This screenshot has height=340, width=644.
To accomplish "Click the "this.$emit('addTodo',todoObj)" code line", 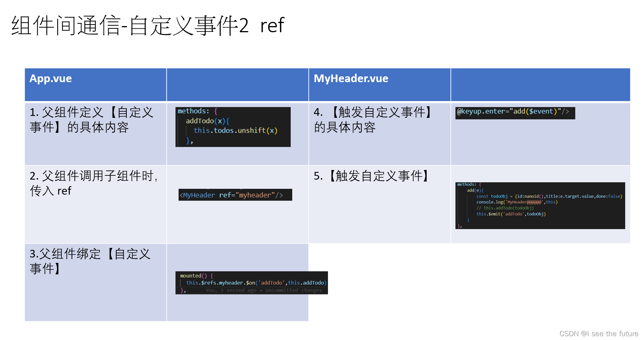I will 511,214.
